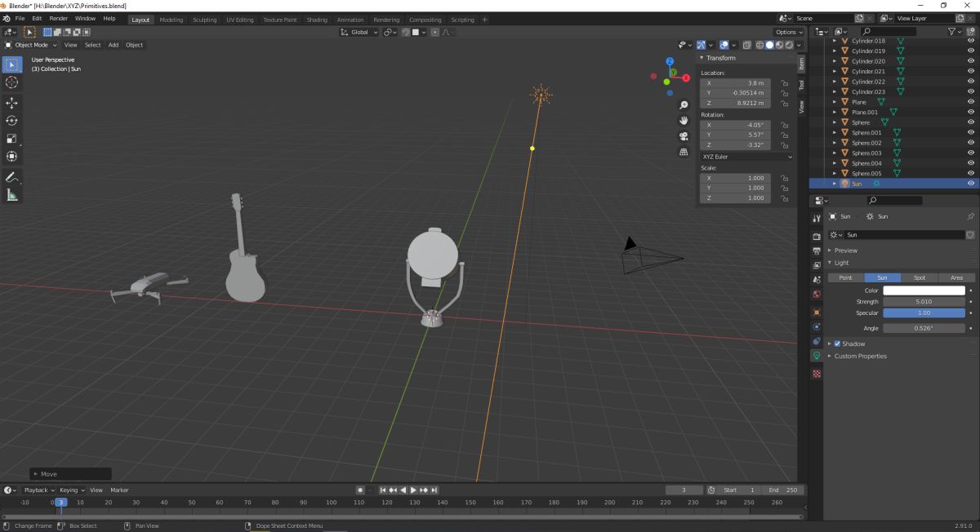Open the Render menu
Image resolution: width=980 pixels, height=532 pixels.
[x=59, y=18]
